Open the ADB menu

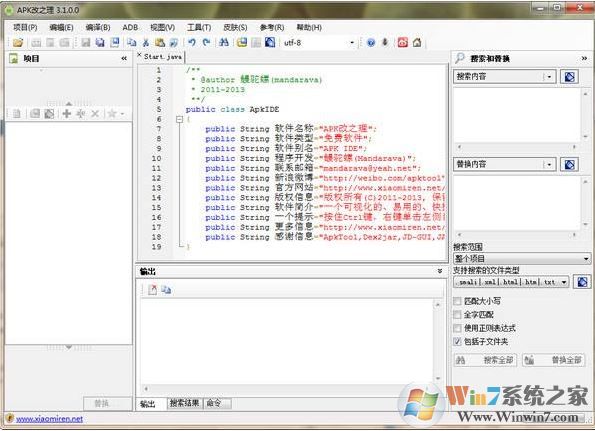pyautogui.click(x=130, y=27)
